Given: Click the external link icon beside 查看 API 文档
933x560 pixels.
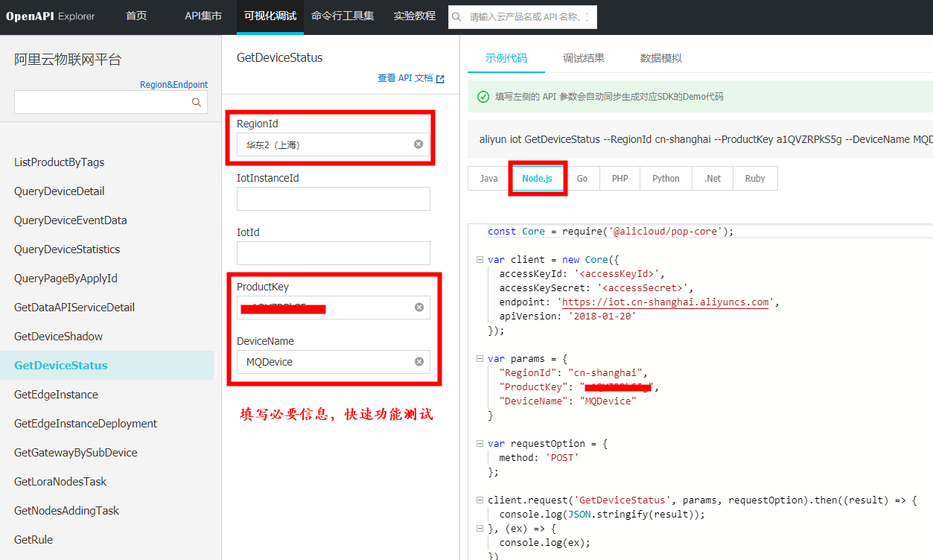Looking at the screenshot, I should (440, 79).
